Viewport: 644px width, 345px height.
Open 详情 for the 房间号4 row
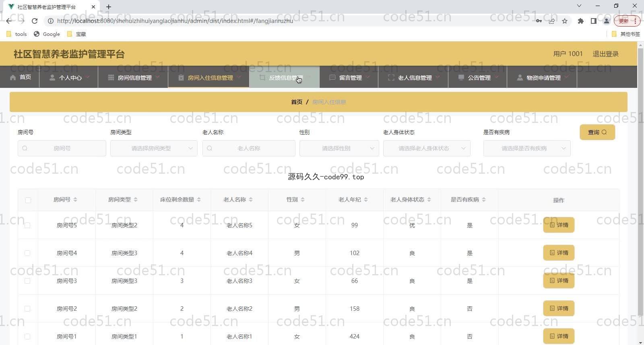(x=559, y=253)
